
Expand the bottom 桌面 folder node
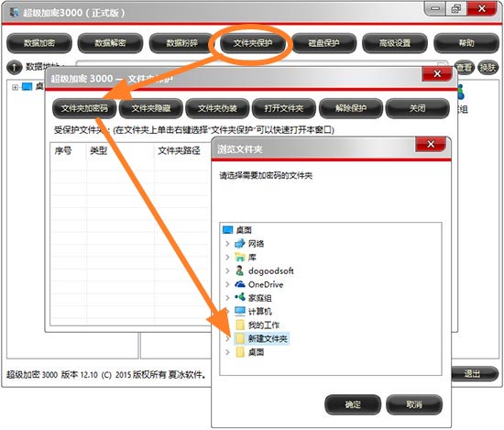coord(227,352)
